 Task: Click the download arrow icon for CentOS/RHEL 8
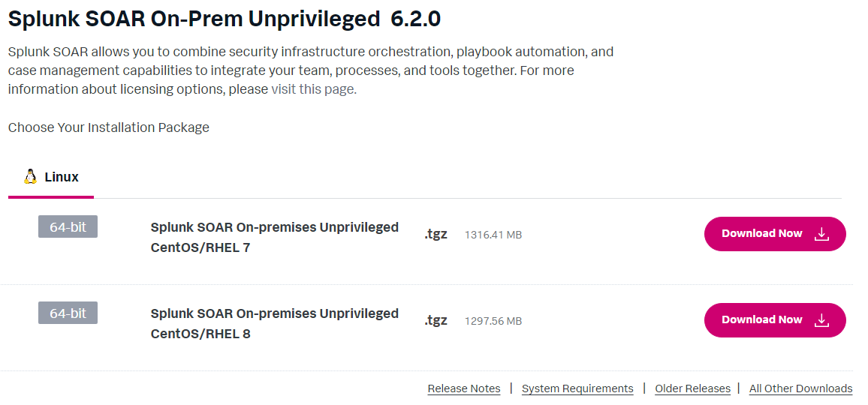click(x=822, y=320)
